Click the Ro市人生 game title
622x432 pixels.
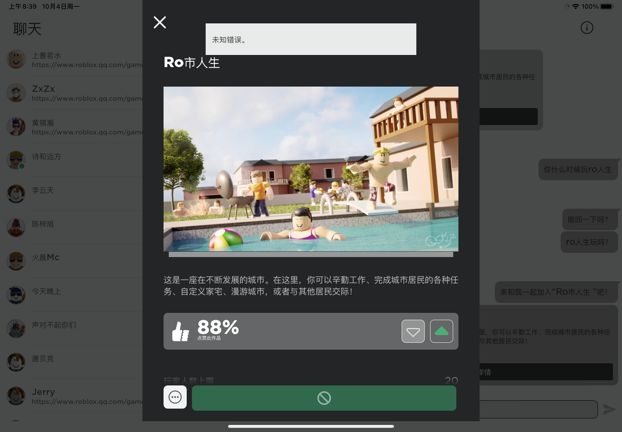click(x=192, y=62)
